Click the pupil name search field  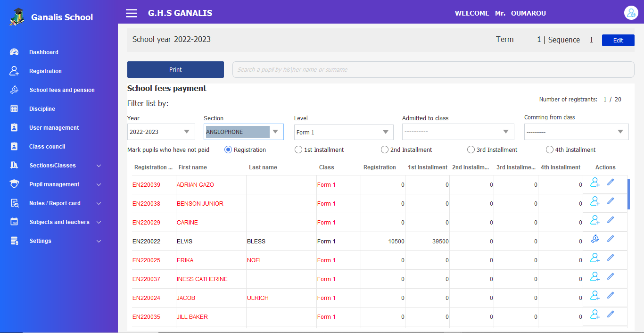(433, 69)
